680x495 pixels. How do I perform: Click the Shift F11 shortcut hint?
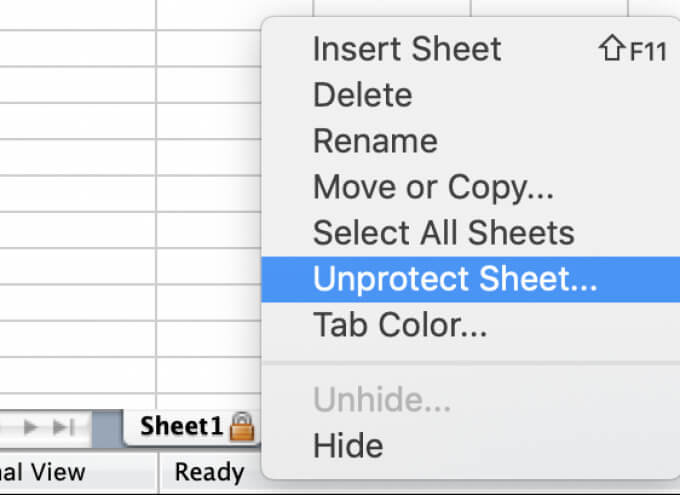pyautogui.click(x=632, y=50)
